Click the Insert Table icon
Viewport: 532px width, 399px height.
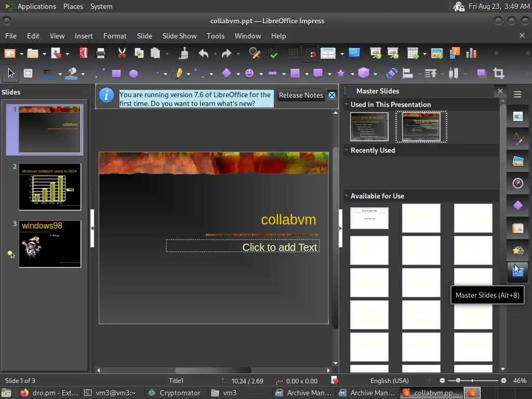[x=413, y=54]
